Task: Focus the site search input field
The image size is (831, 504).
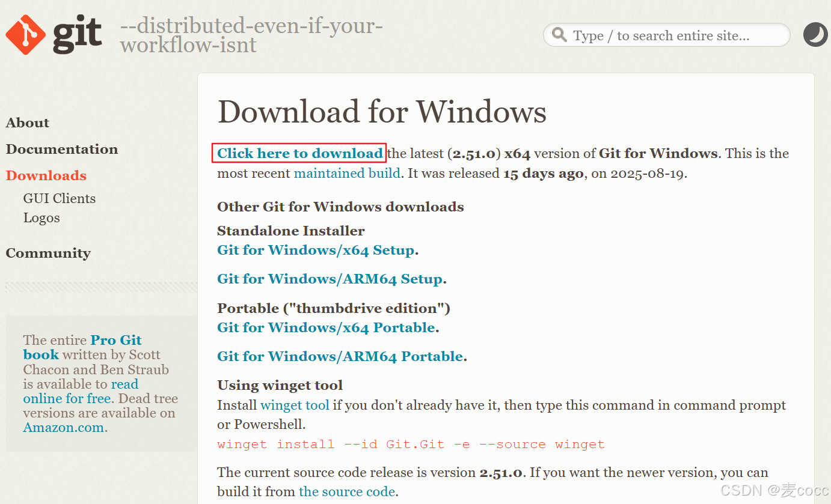Action: pos(666,35)
